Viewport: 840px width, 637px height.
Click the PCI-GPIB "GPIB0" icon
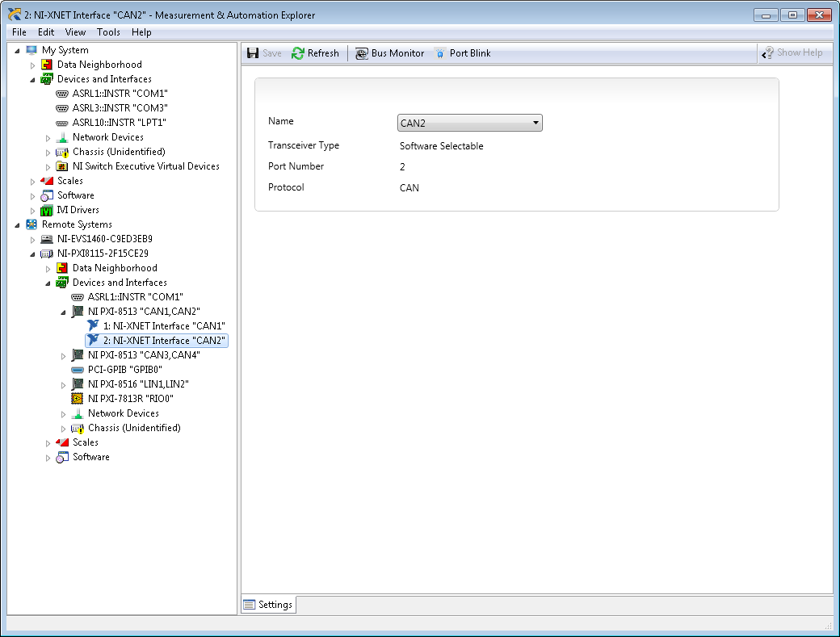[78, 370]
